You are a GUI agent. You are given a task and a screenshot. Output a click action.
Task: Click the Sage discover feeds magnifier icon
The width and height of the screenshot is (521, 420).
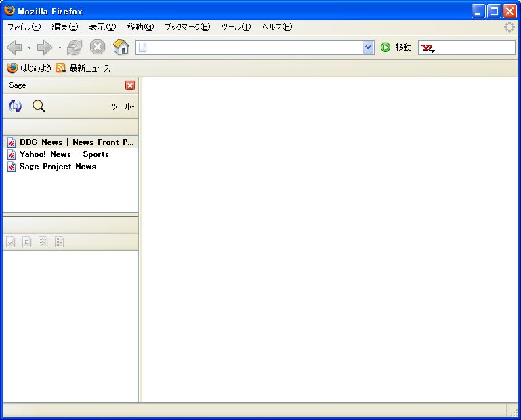(39, 106)
